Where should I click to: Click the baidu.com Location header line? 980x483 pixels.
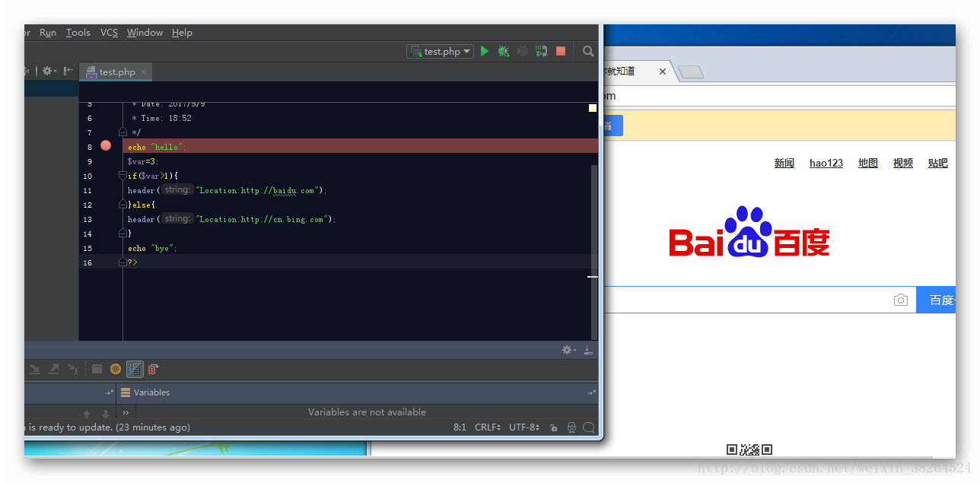pyautogui.click(x=227, y=190)
